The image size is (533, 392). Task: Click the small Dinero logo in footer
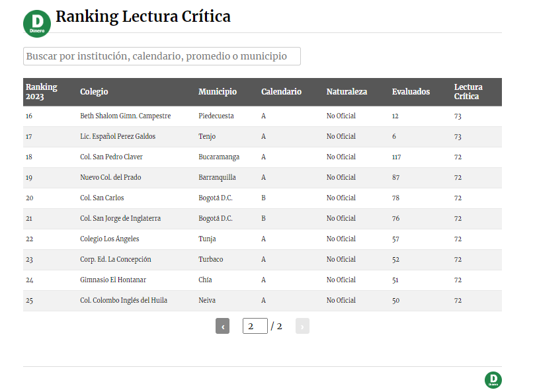493,380
